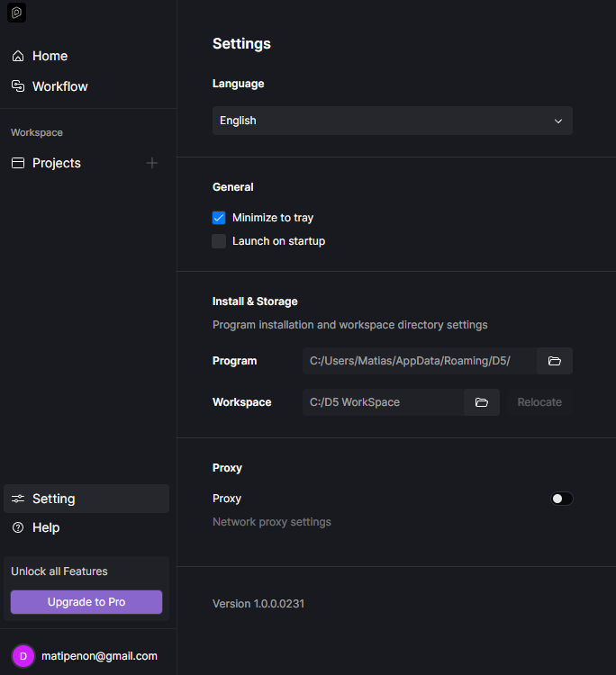The width and height of the screenshot is (616, 675).
Task: Go to Workflow in the sidebar
Action: click(x=60, y=86)
